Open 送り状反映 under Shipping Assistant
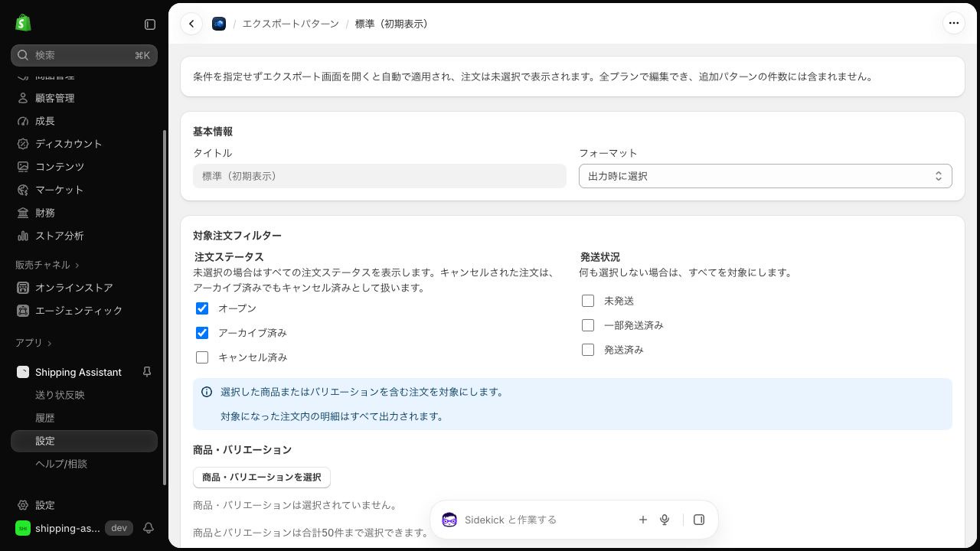Screen dimensions: 980x551 point(84,395)
